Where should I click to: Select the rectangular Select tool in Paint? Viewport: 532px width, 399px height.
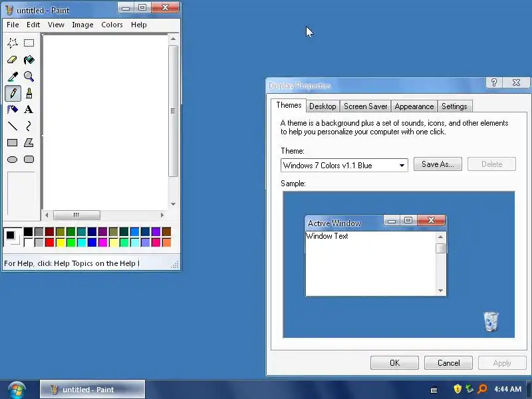click(x=29, y=43)
